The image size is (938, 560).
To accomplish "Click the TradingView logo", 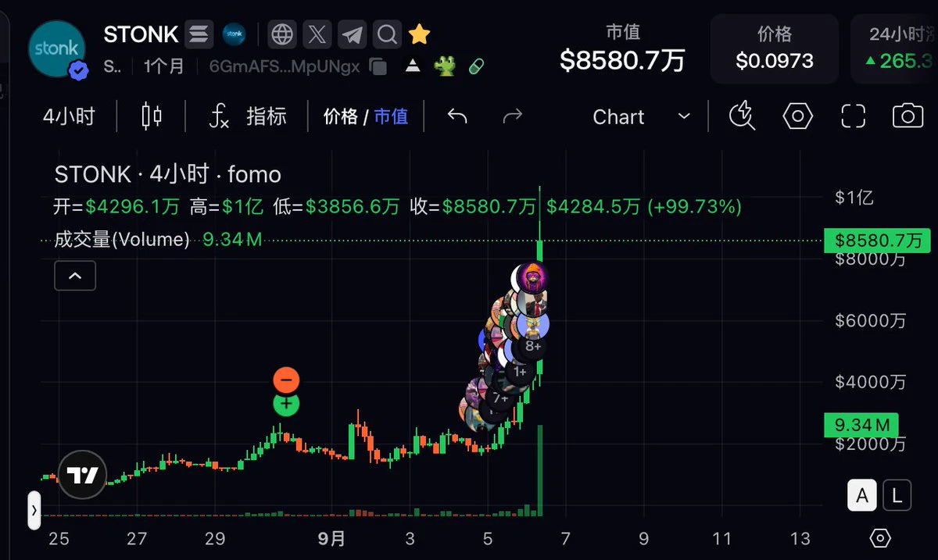I will (82, 475).
